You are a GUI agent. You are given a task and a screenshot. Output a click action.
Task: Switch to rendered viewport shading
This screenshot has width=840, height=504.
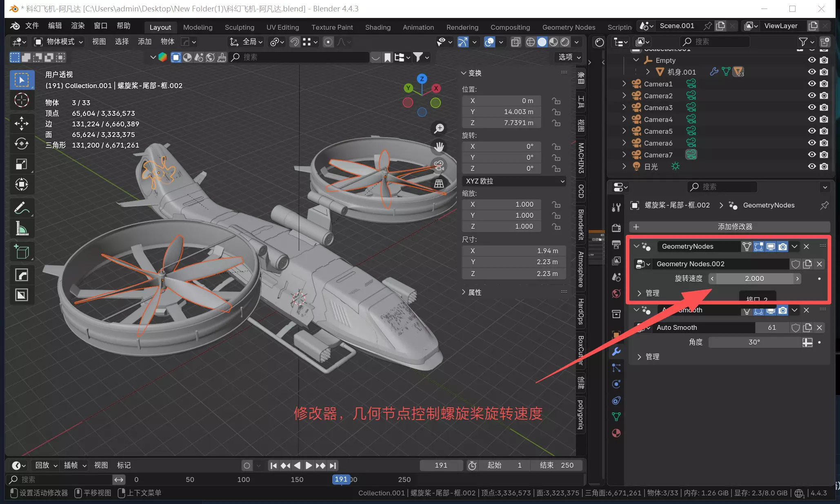[565, 42]
